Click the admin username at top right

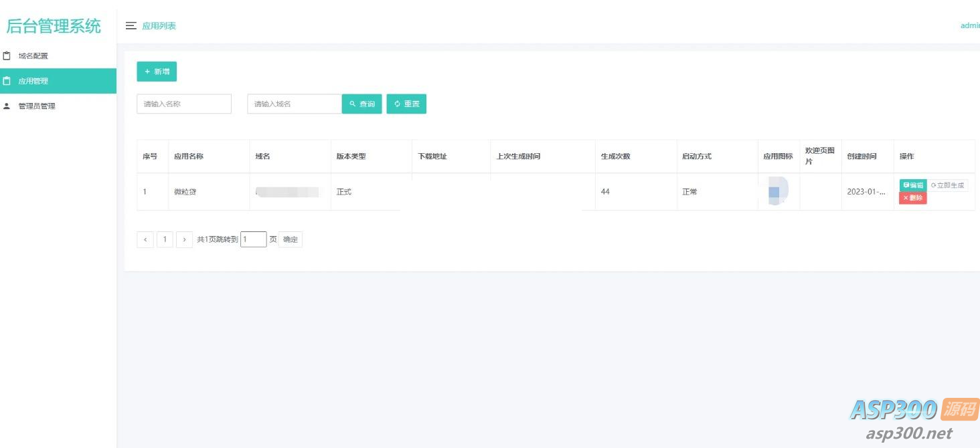969,25
